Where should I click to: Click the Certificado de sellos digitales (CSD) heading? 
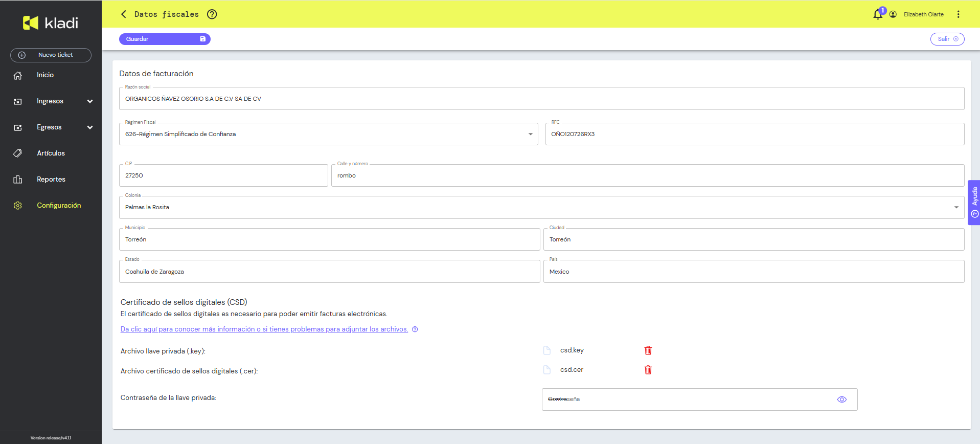[x=184, y=302]
